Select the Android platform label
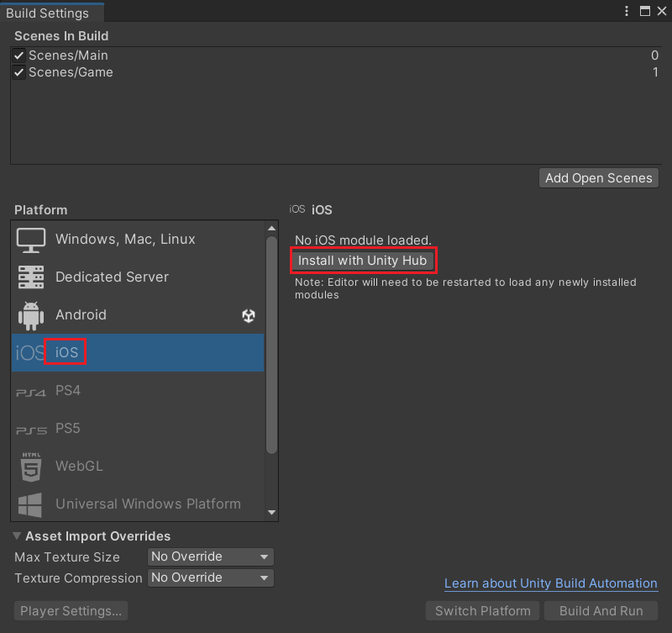Image resolution: width=672 pixels, height=633 pixels. click(81, 314)
